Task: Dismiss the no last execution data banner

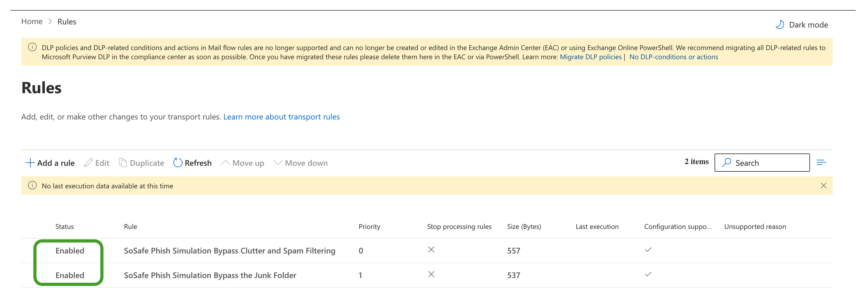Action: 823,186
